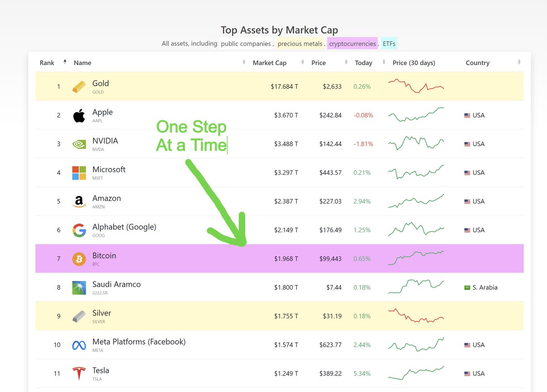
Task: Select Amazon price $227.03
Action: coord(330,201)
